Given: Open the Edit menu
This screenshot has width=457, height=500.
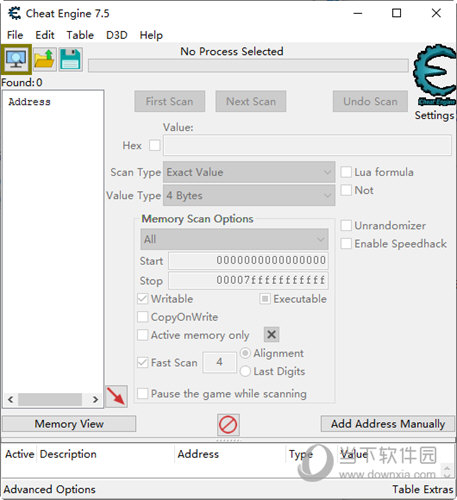Looking at the screenshot, I should point(45,35).
